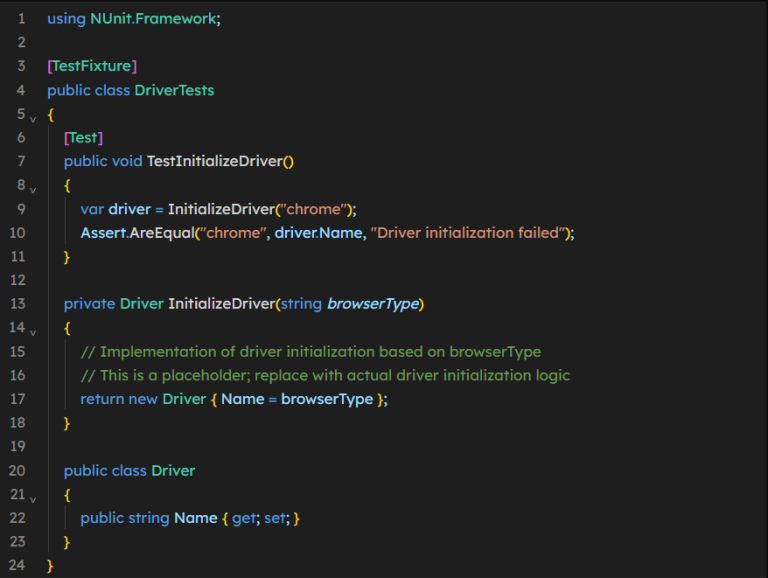Click the return keyword on line 17
Screen dimensions: 768x578
[x=102, y=399]
